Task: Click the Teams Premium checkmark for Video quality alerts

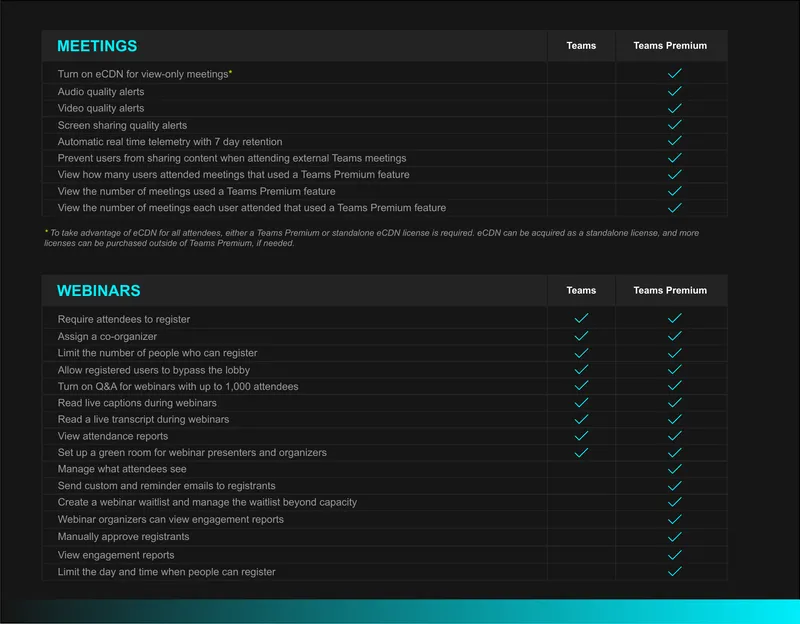Action: pos(674,108)
